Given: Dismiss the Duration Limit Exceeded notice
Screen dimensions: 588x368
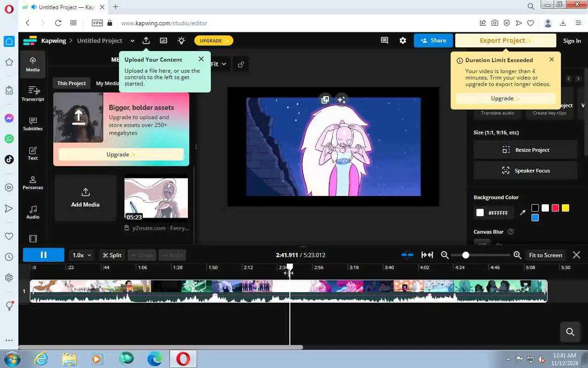Looking at the screenshot, I should (x=552, y=59).
